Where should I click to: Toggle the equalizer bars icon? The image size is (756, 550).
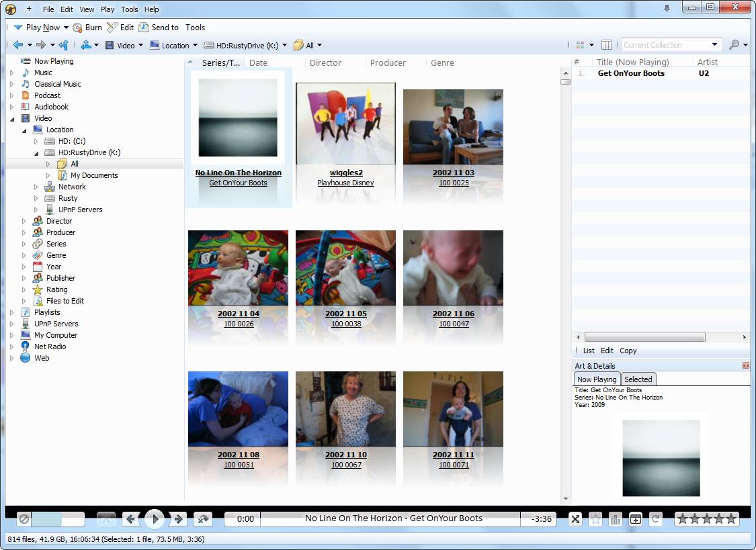click(x=615, y=518)
